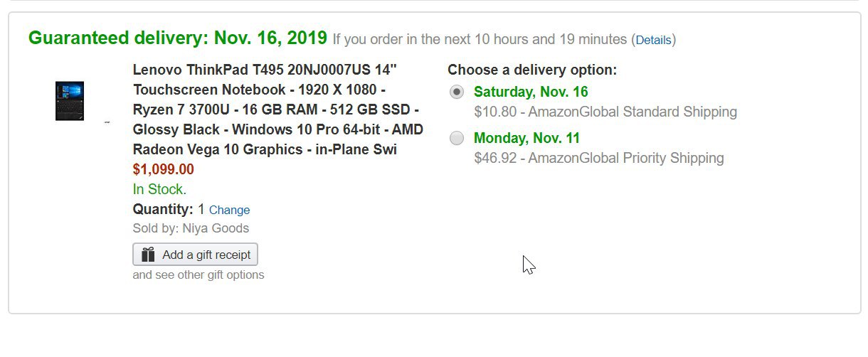868x357 pixels.
Task: Select Saturday, Nov. 16 delivery radio button
Action: (457, 92)
